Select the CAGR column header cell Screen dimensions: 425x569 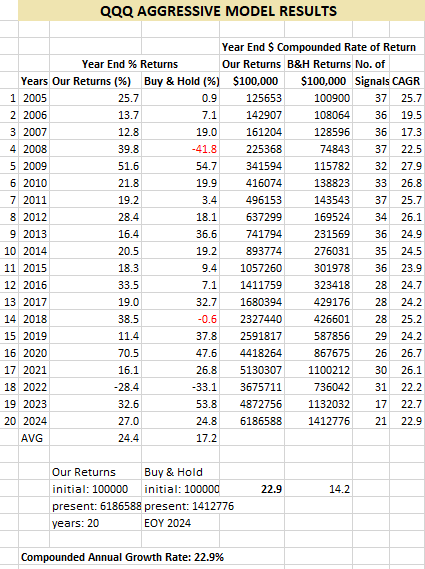(406, 81)
